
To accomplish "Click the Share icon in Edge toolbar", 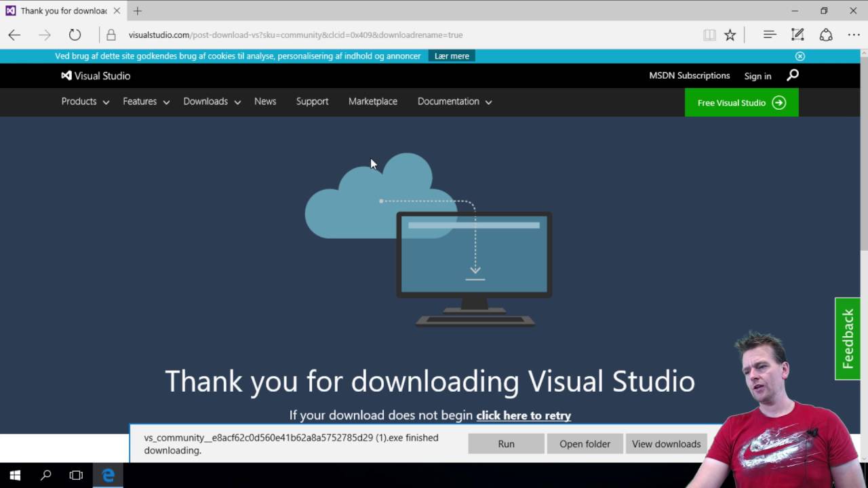I will (x=826, y=35).
